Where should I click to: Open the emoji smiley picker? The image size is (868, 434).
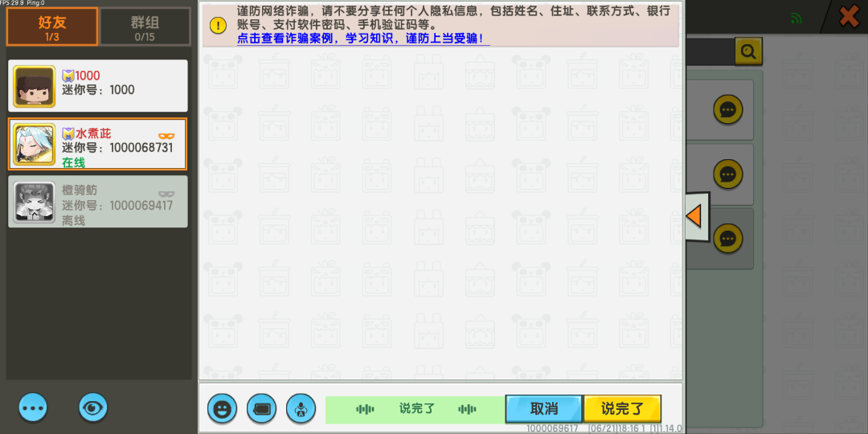pos(222,408)
